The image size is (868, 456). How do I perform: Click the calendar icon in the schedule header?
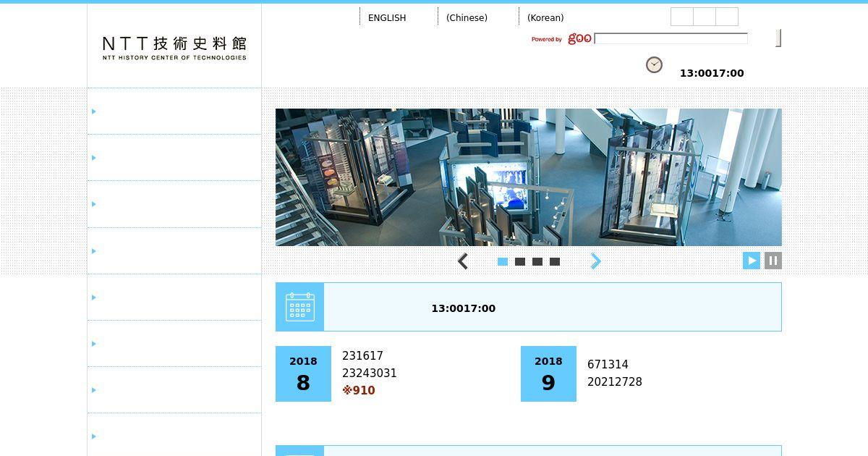pos(300,307)
